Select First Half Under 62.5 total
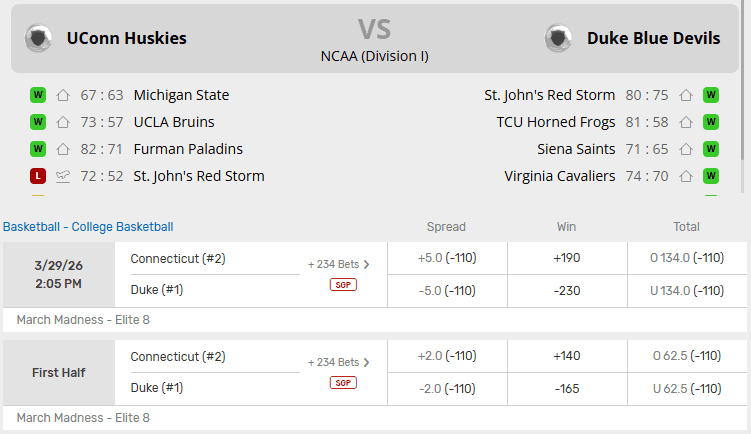This screenshot has height=434, width=751. [x=686, y=388]
